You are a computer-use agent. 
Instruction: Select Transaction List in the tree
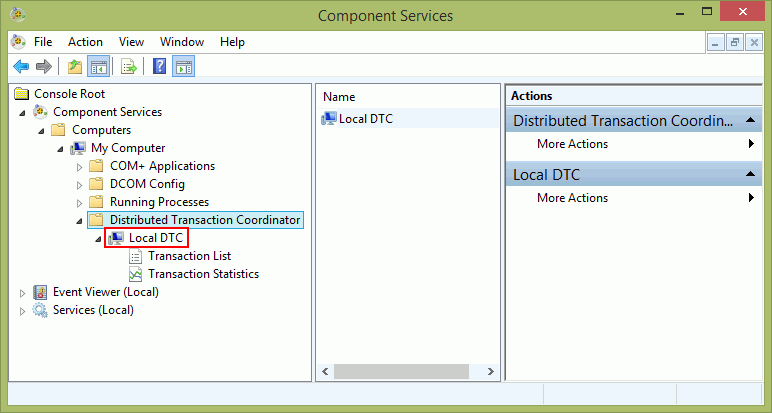click(x=190, y=256)
